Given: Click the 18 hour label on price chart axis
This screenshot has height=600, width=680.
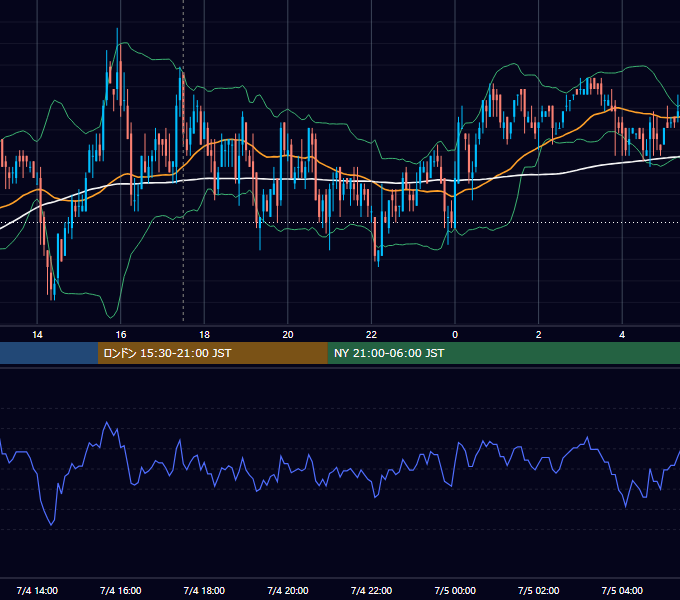Looking at the screenshot, I should (x=204, y=335).
